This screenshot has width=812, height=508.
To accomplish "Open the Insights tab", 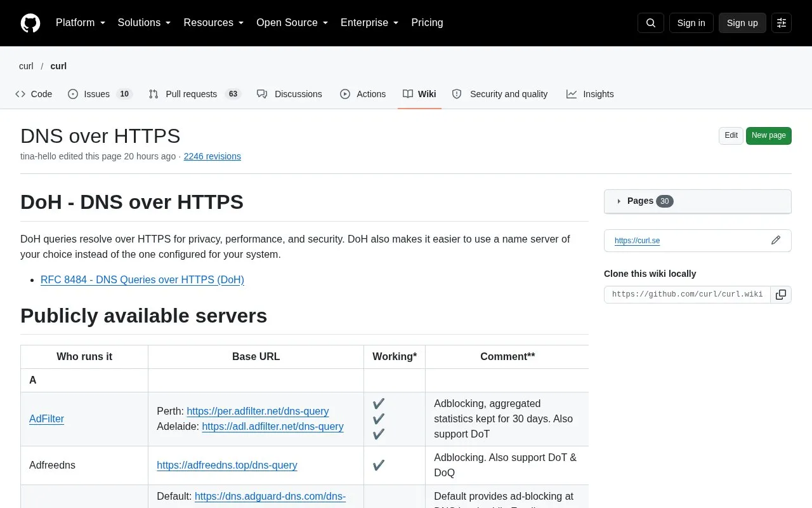I will [x=590, y=94].
